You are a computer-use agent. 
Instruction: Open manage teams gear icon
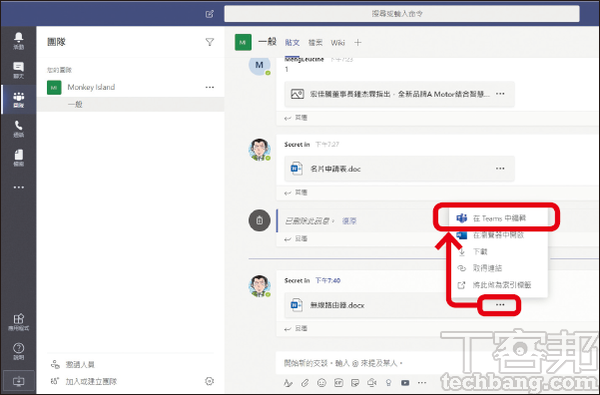(209, 381)
